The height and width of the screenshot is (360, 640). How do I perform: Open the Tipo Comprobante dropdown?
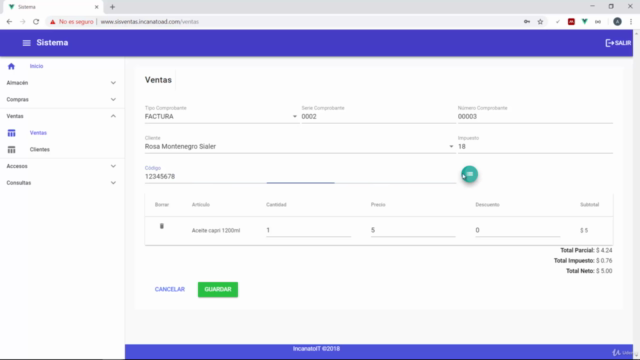click(x=221, y=116)
